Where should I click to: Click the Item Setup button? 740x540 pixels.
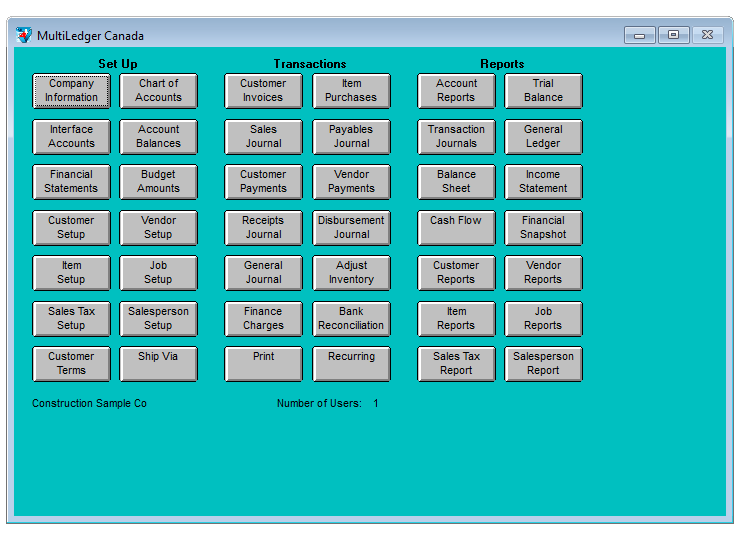click(x=71, y=273)
